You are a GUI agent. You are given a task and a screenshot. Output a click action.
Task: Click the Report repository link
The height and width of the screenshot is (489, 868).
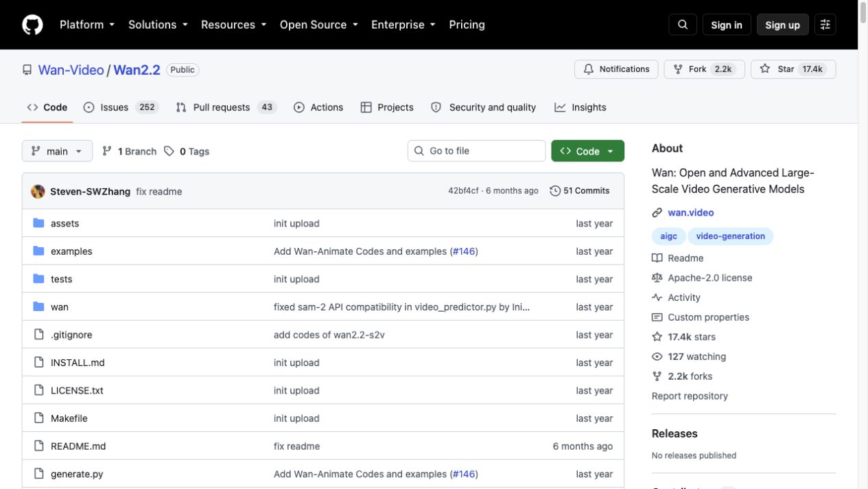click(690, 396)
